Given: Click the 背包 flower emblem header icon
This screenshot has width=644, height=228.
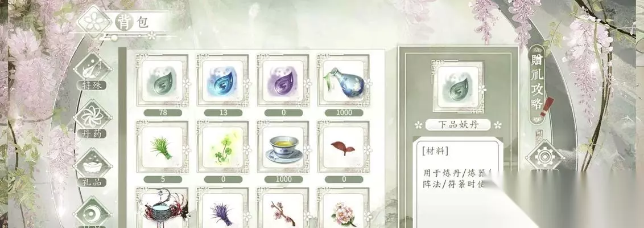Looking at the screenshot, I should (x=95, y=21).
